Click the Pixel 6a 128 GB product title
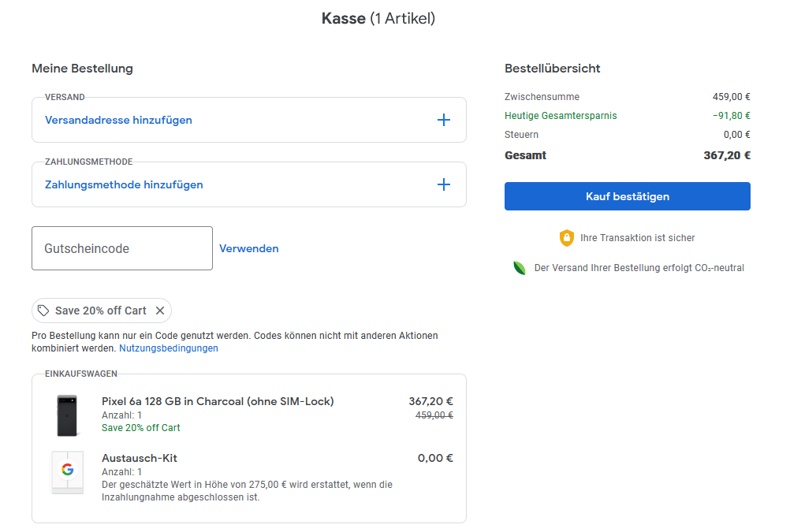The height and width of the screenshot is (532, 790). tap(218, 401)
